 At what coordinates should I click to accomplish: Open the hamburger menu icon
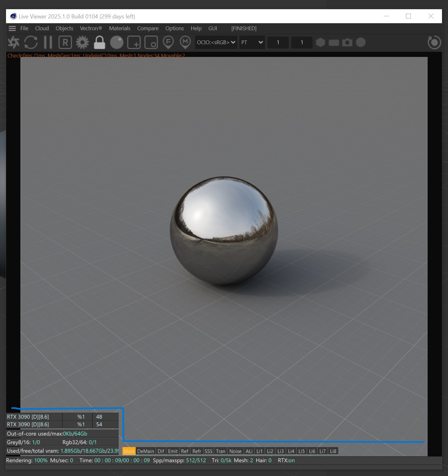click(12, 28)
